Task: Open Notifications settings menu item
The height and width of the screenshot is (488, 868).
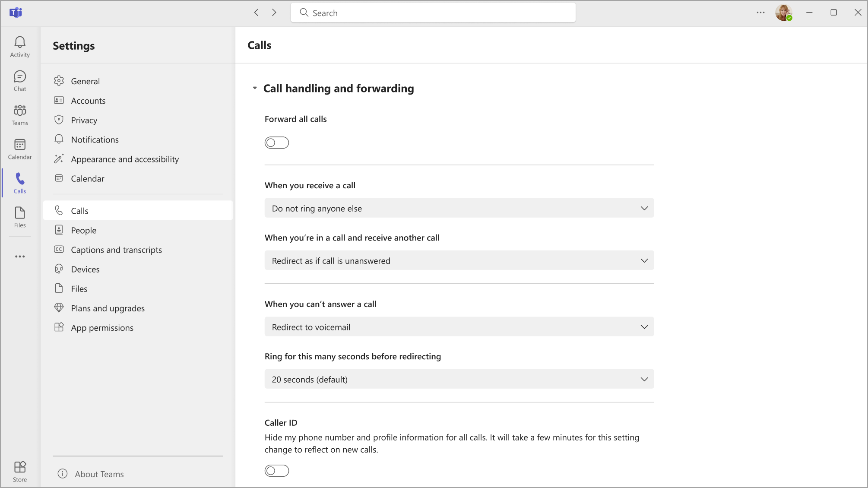Action: (x=95, y=139)
